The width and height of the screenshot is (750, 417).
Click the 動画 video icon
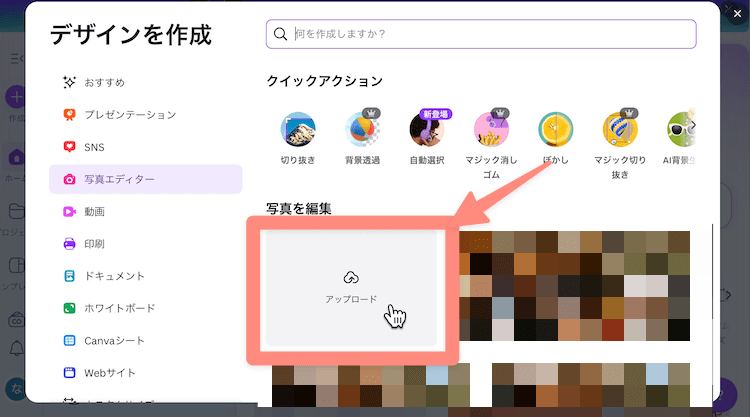69,211
